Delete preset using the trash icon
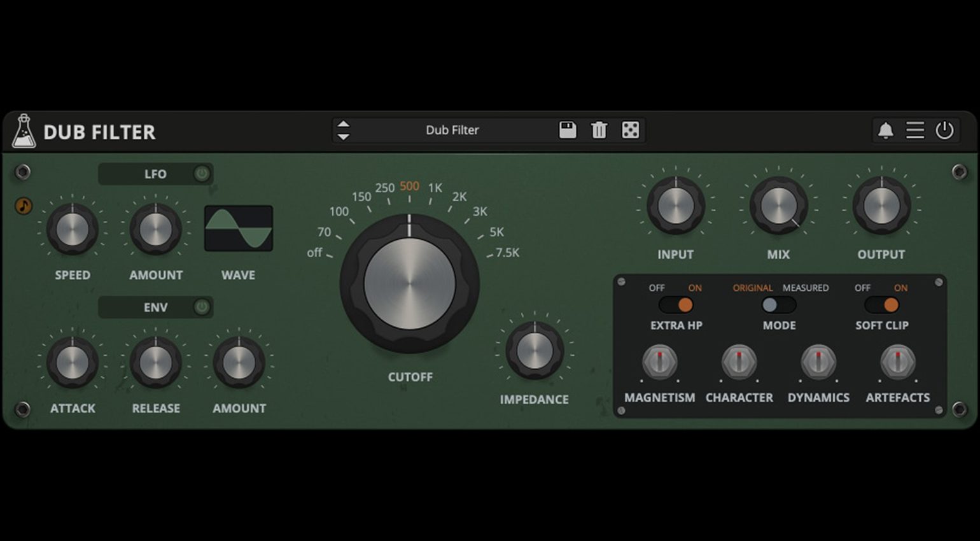Image resolution: width=980 pixels, height=541 pixels. pyautogui.click(x=599, y=130)
